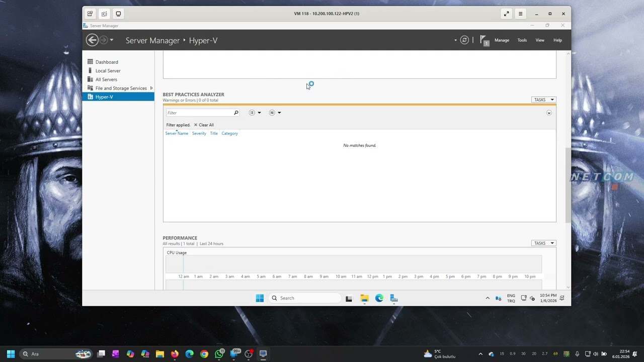Screen dimensions: 644x362
Task: Click guest VM clock showing 10:54 PM
Action: (548, 298)
